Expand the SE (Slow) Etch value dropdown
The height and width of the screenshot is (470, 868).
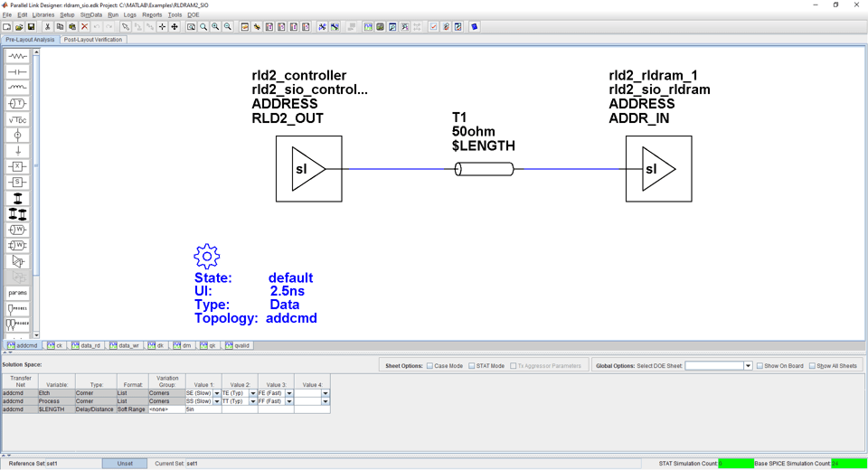(217, 394)
